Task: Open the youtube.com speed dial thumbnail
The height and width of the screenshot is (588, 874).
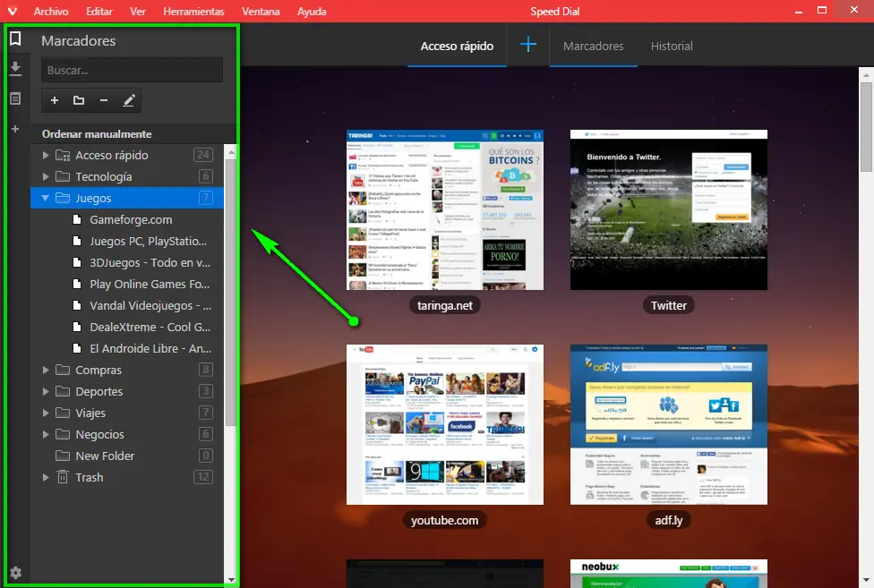Action: pyautogui.click(x=445, y=424)
